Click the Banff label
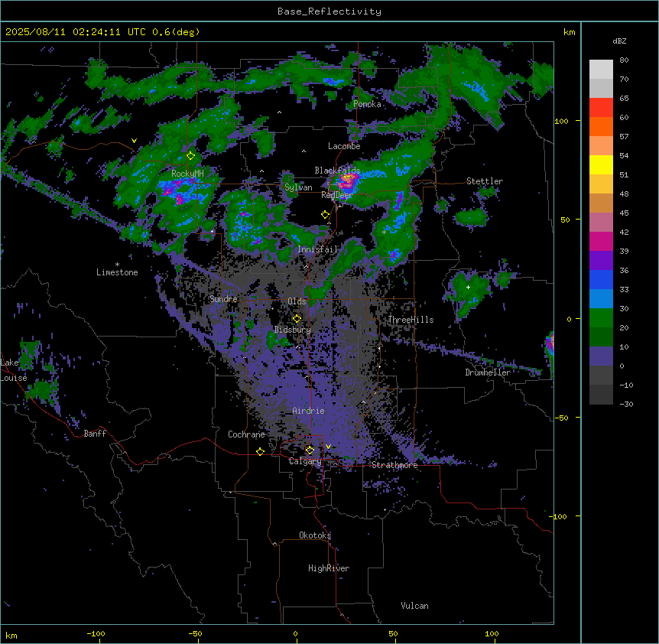This screenshot has height=644, width=659. coord(95,434)
